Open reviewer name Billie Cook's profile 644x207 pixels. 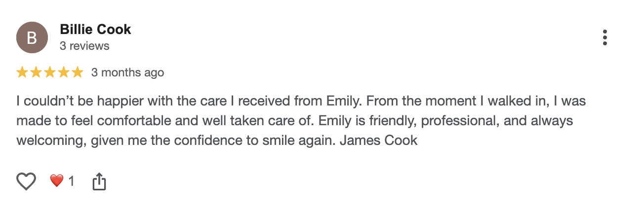tap(95, 30)
